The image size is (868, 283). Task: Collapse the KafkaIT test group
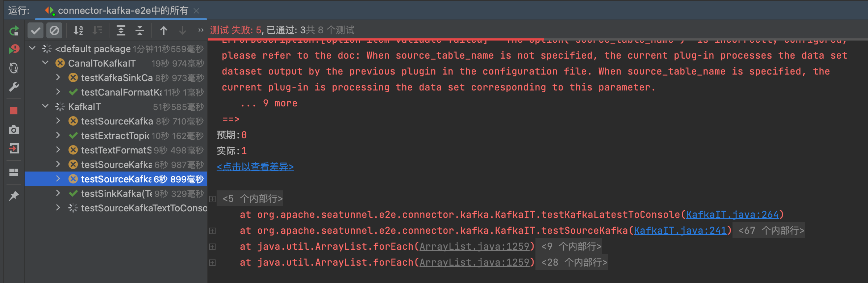(x=45, y=106)
